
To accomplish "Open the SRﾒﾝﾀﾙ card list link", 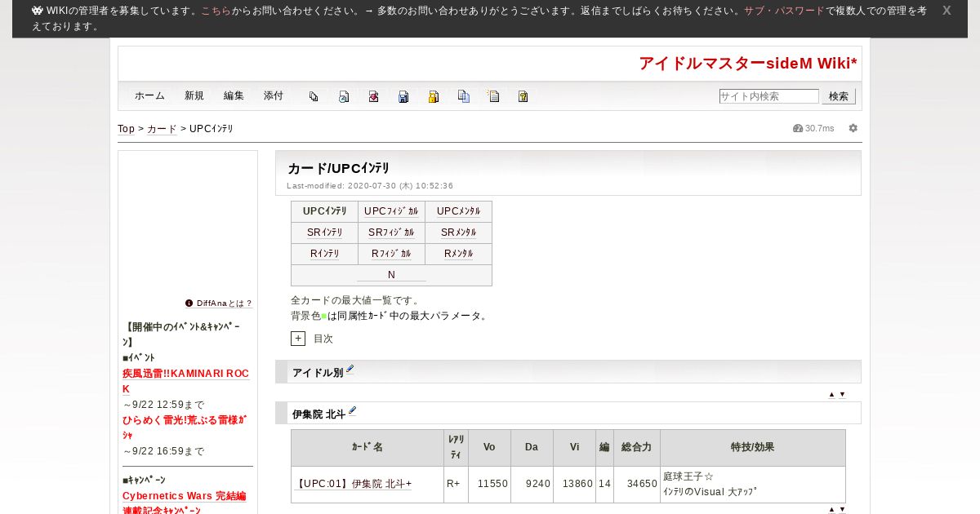I will [x=458, y=233].
